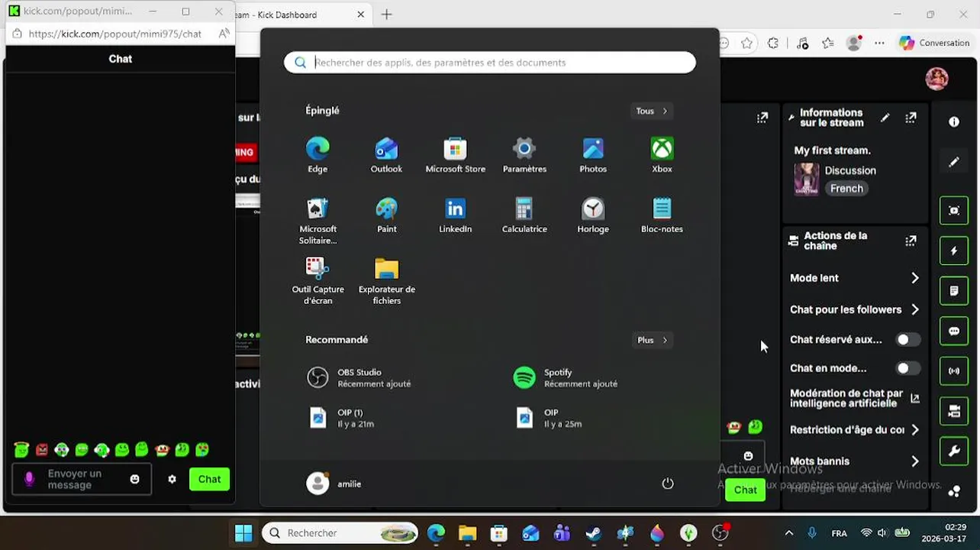Open the Horloge clock app
This screenshot has height=550, width=980.
[593, 215]
